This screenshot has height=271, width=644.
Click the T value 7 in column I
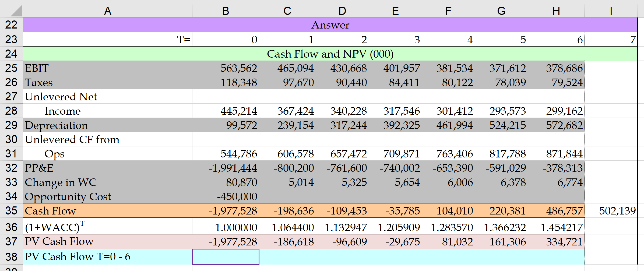coord(633,40)
